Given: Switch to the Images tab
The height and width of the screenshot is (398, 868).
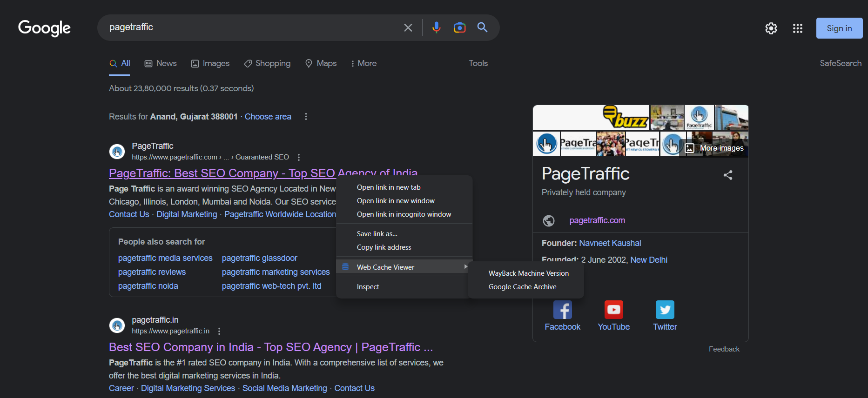Looking at the screenshot, I should point(210,63).
